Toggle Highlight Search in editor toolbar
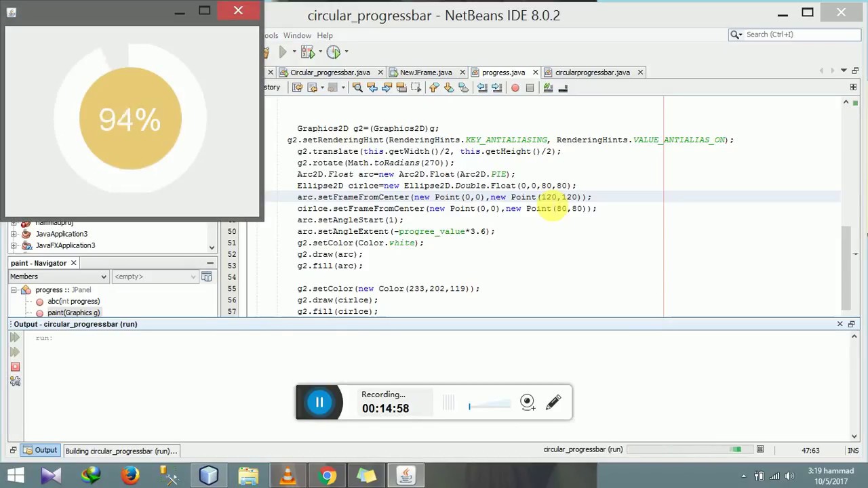 [401, 87]
